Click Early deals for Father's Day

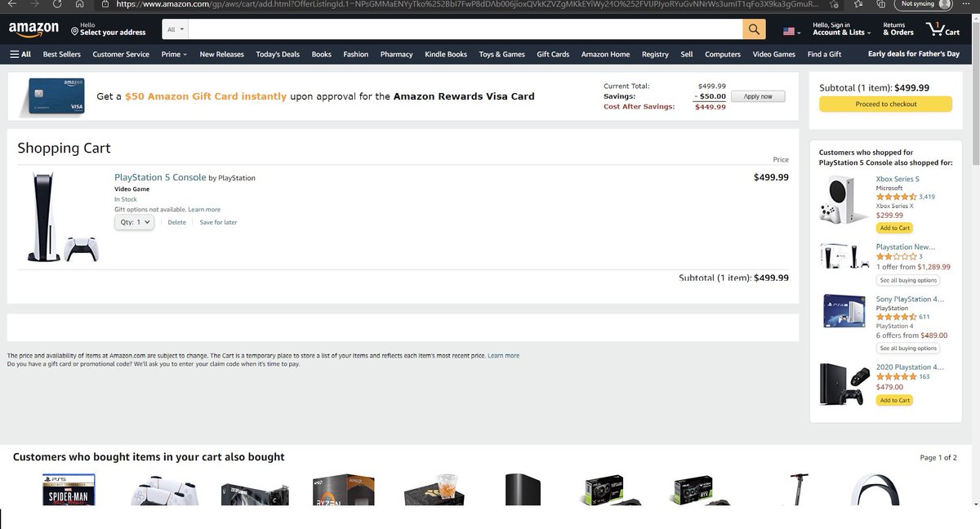[913, 54]
